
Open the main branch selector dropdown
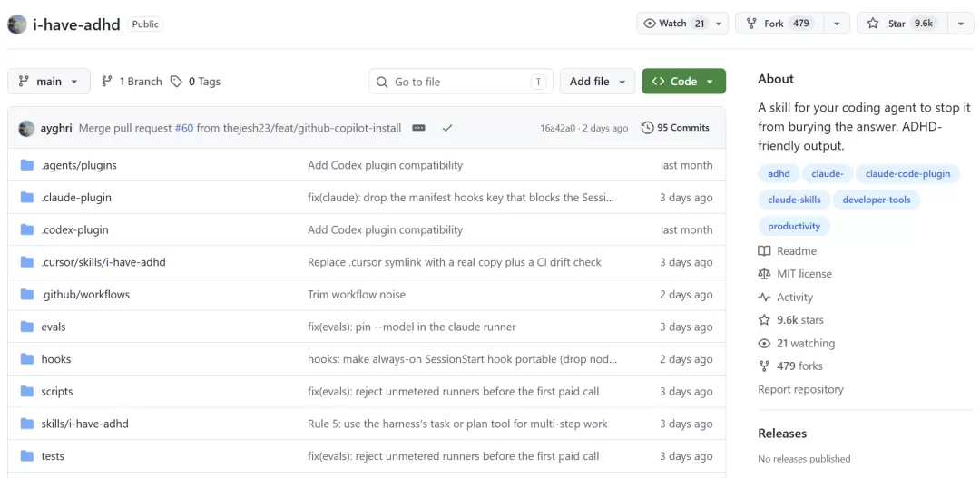[49, 82]
